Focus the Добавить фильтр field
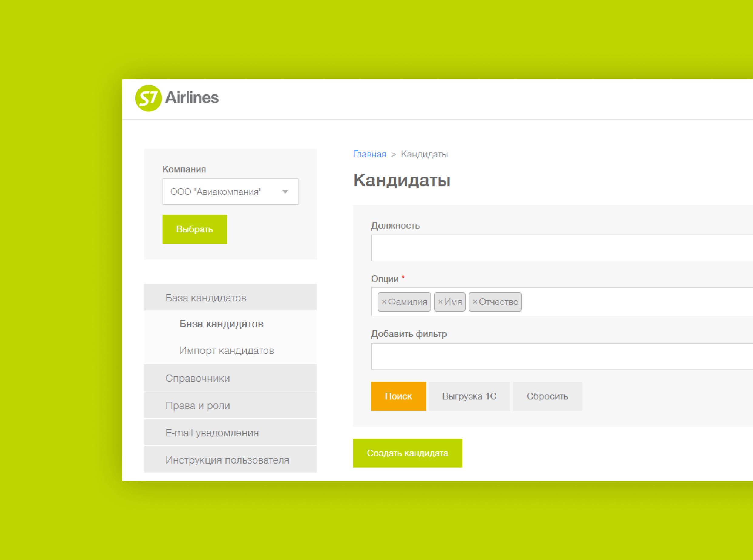753x560 pixels. point(562,356)
